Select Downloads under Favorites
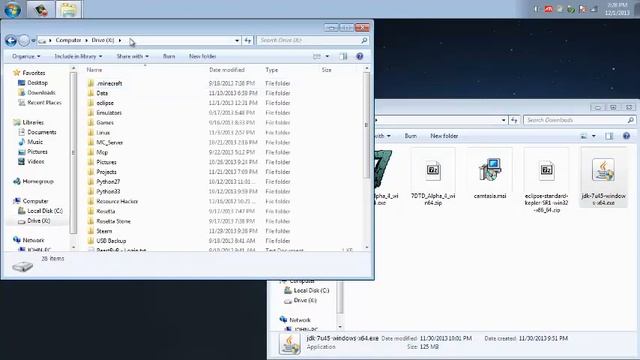Image resolution: width=640 pixels, height=360 pixels. click(x=41, y=93)
